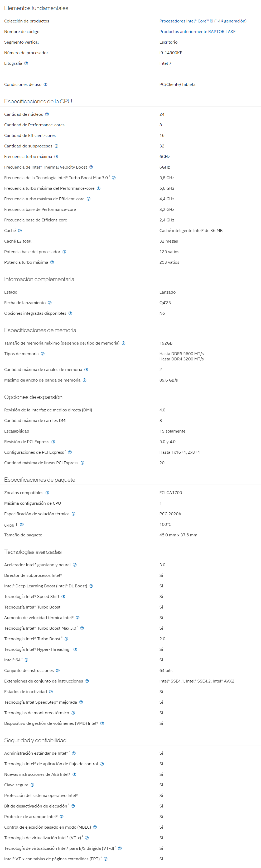Open Productos anteriormente RAPTOR LAKE link

[197, 32]
